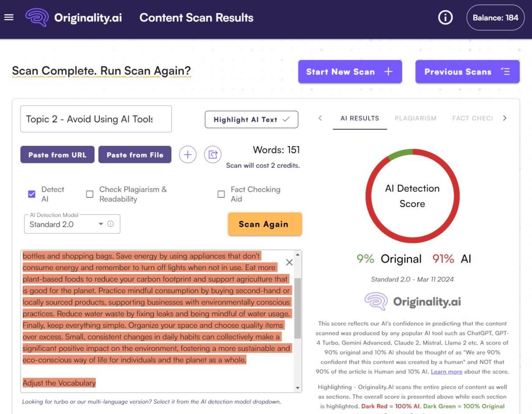This screenshot has height=414, width=532.
Task: Uncheck the Detect AI checkbox
Action: pos(32,194)
